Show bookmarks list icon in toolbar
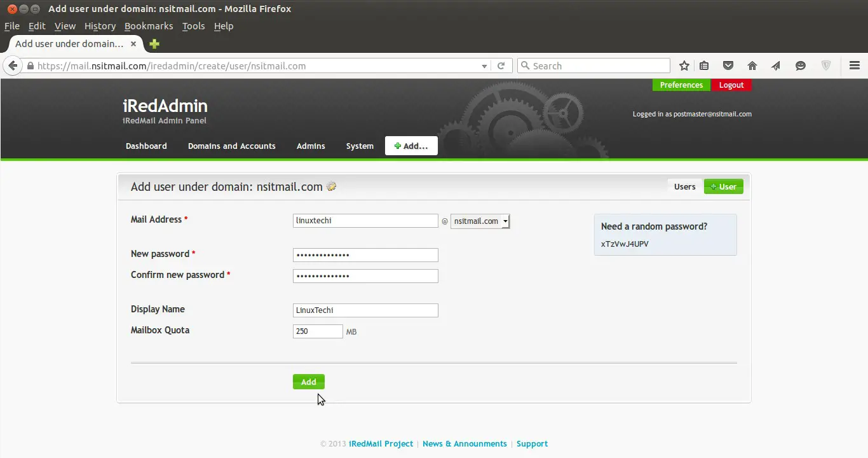868x458 pixels. (x=704, y=66)
